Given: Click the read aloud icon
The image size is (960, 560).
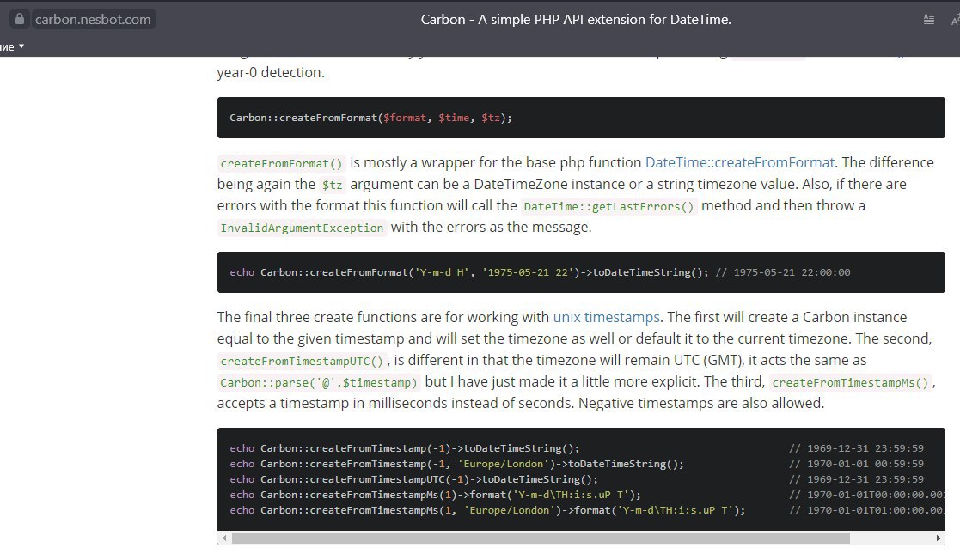Looking at the screenshot, I should pos(954,19).
